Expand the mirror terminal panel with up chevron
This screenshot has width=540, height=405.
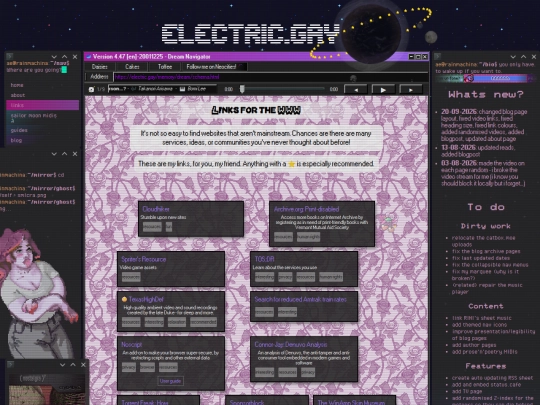(x=64, y=154)
